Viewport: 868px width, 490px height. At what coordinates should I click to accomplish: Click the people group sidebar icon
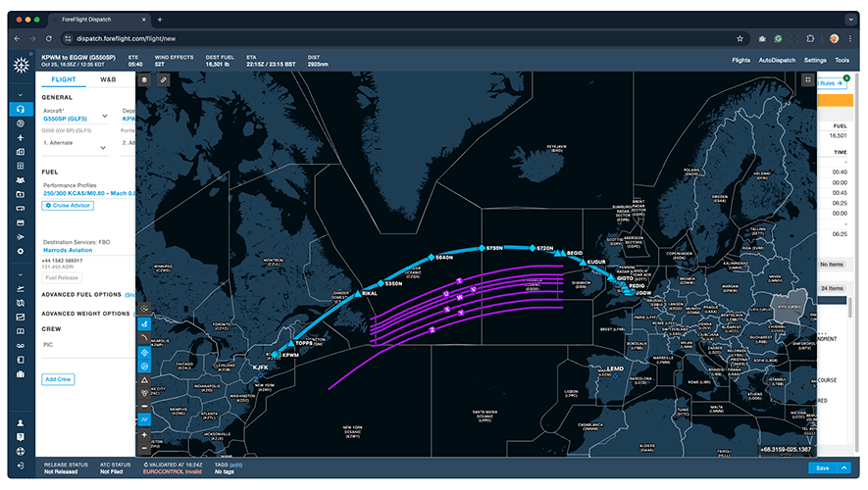(x=21, y=180)
